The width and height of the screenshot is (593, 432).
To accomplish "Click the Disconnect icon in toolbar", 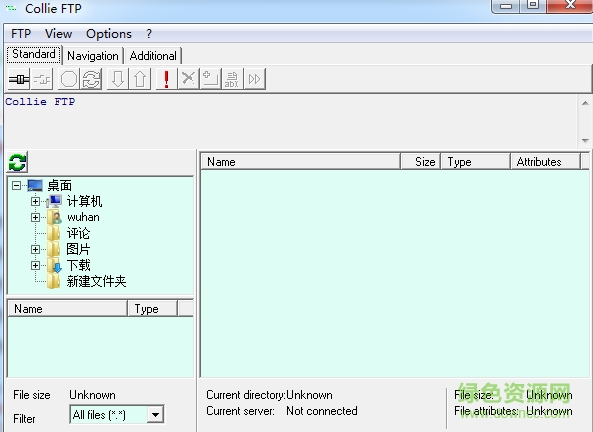I will tap(42, 79).
